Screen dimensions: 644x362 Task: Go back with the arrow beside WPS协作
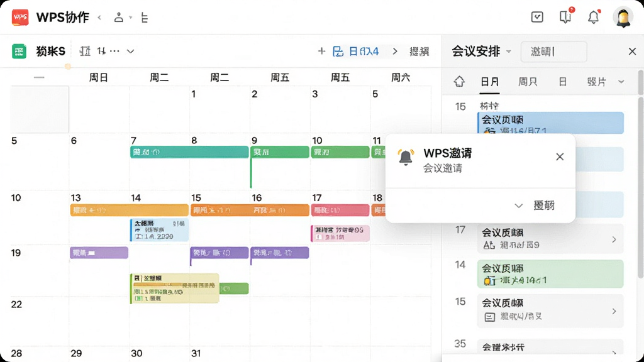pos(99,17)
